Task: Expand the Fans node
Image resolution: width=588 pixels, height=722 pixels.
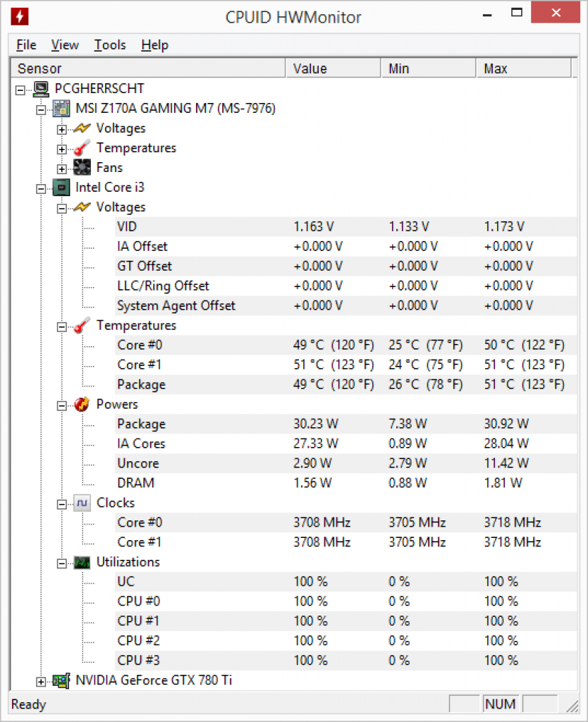Action: coord(62,169)
